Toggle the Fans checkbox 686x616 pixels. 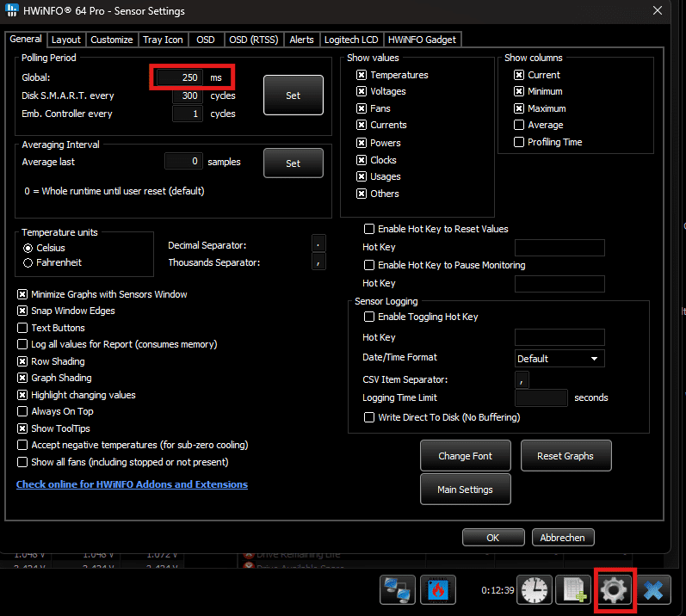362,108
